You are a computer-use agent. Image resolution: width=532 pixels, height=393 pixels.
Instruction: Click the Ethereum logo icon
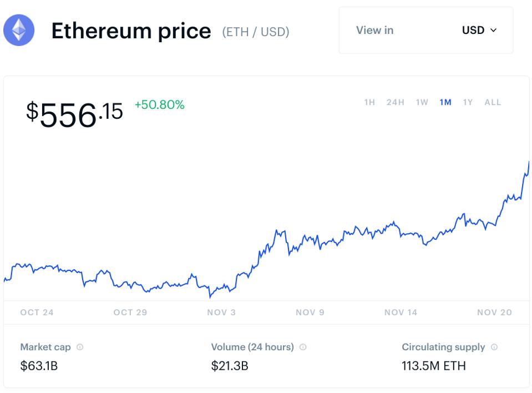point(18,31)
